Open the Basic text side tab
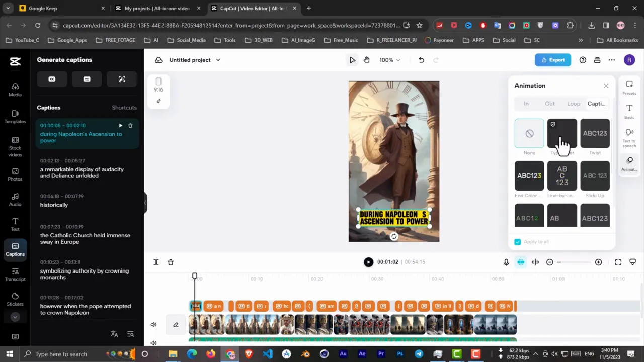Image resolution: width=644 pixels, height=362 pixels. pyautogui.click(x=629, y=112)
